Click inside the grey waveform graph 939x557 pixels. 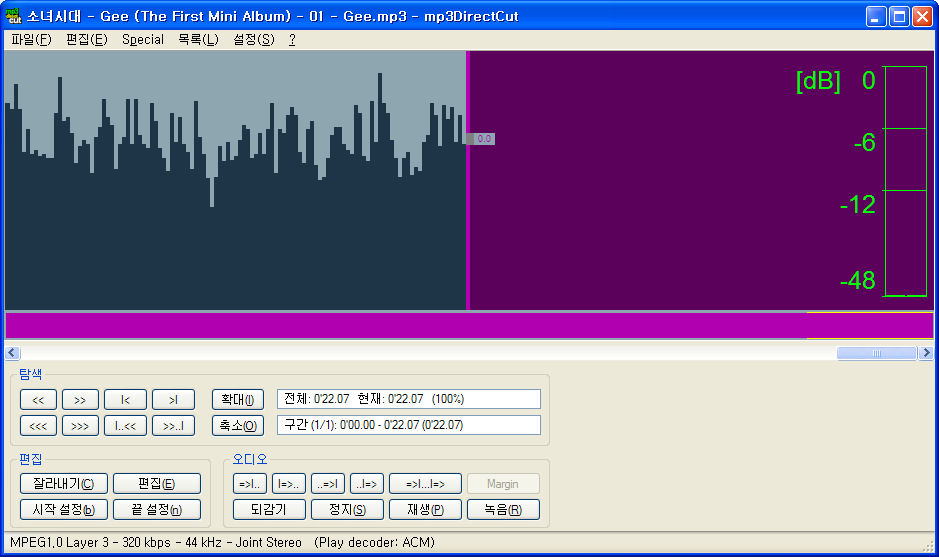tap(235, 180)
